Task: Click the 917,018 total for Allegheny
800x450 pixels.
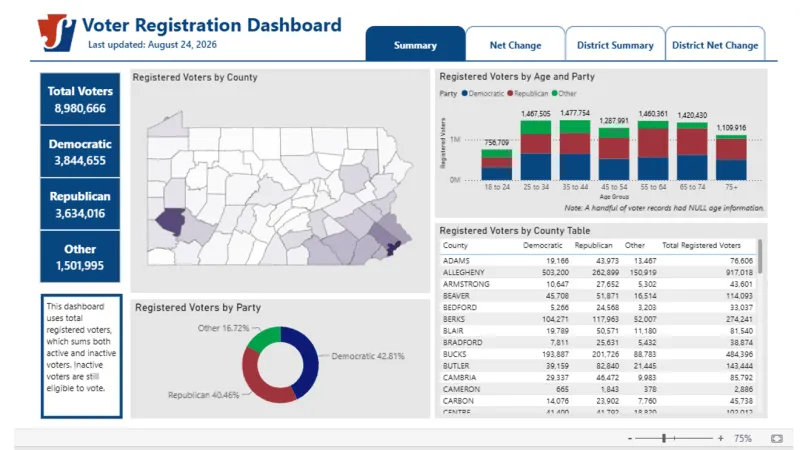Action: (739, 272)
